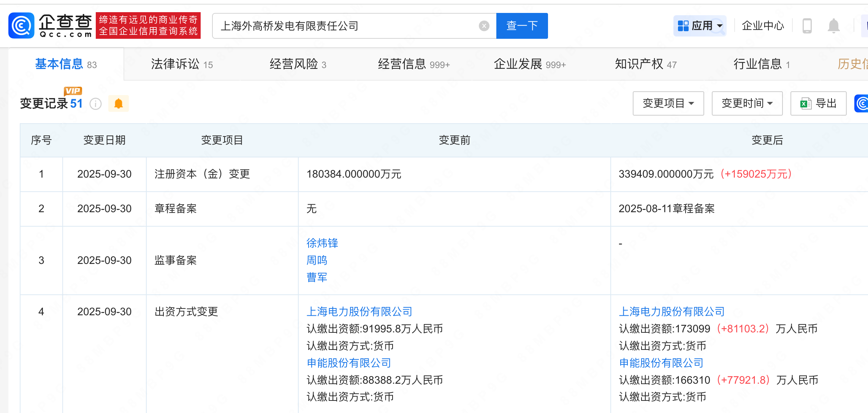
Task: Open the 经营风险 tab
Action: tap(298, 64)
